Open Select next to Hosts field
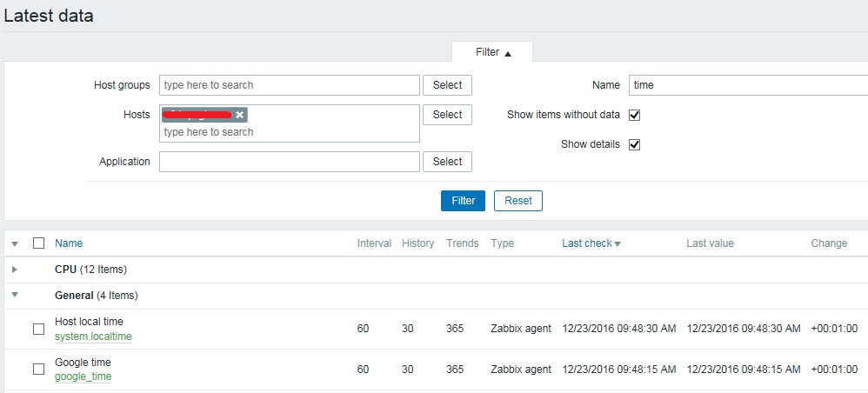Image resolution: width=868 pixels, height=393 pixels. (x=447, y=115)
